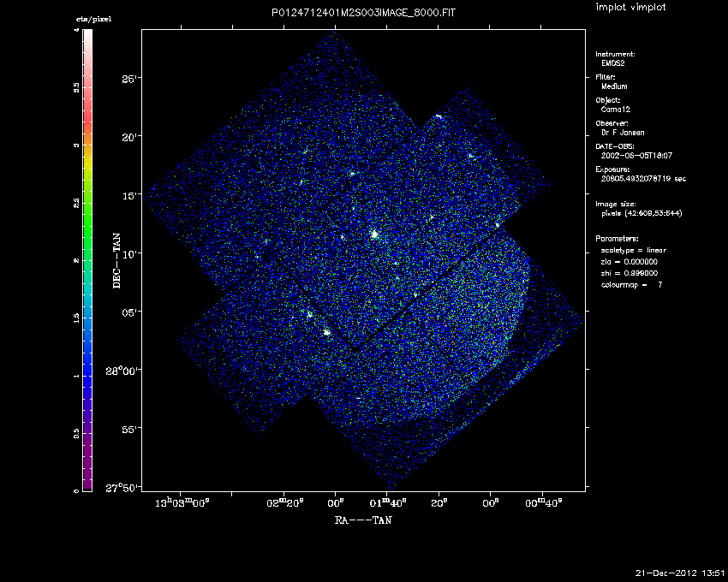The width and height of the screenshot is (728, 582).
Task: Click the 10' declination tick label
Action: 130,254
